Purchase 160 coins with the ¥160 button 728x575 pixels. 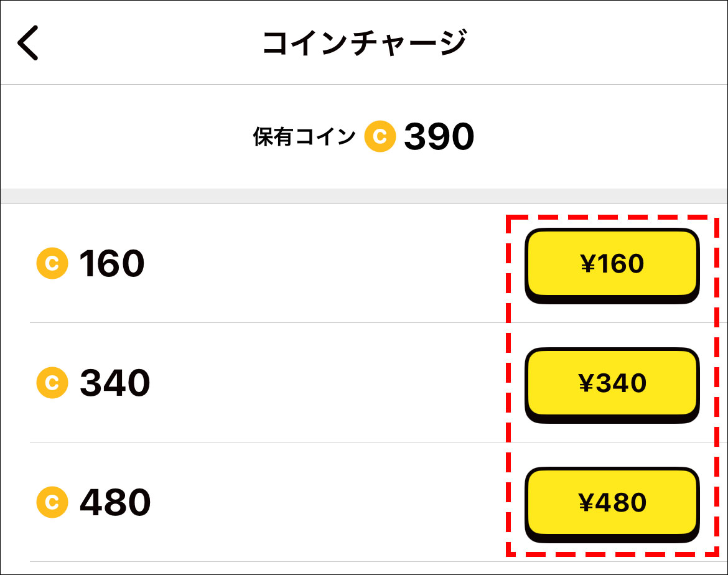[613, 264]
